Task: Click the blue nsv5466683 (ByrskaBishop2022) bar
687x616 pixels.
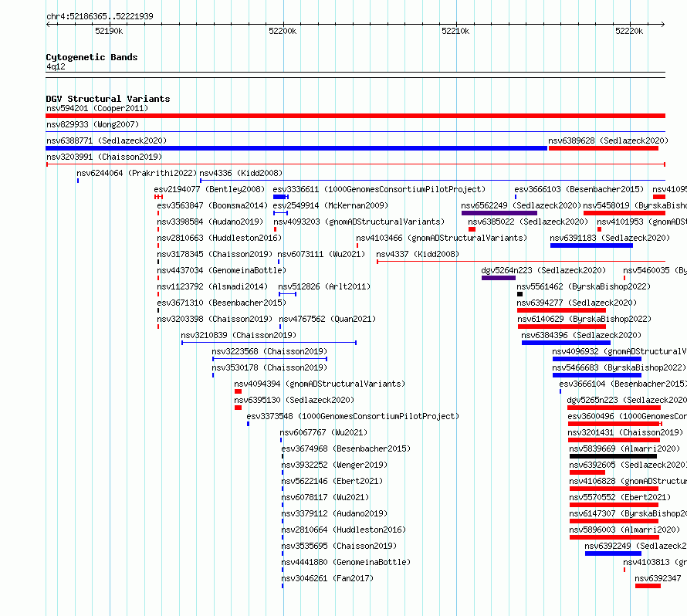Action: tap(597, 375)
